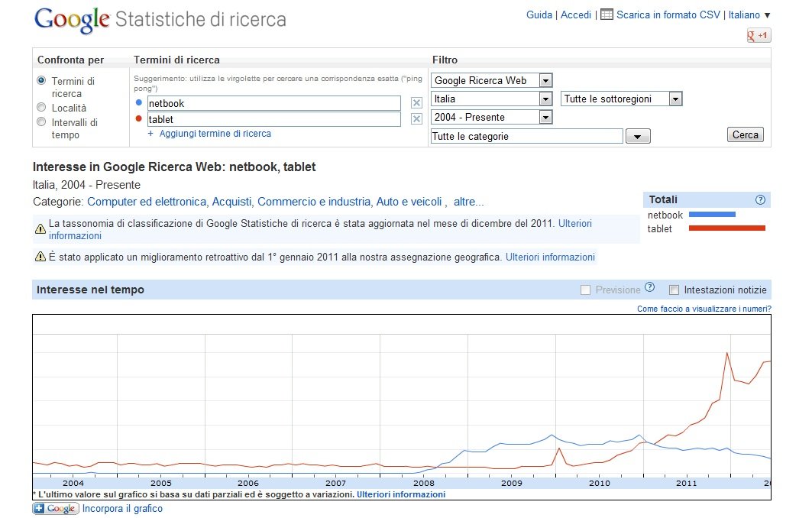Click the Guida link

[539, 15]
